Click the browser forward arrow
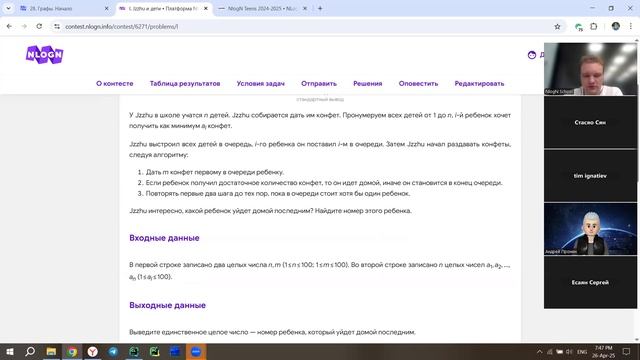The image size is (640, 360). (x=24, y=27)
